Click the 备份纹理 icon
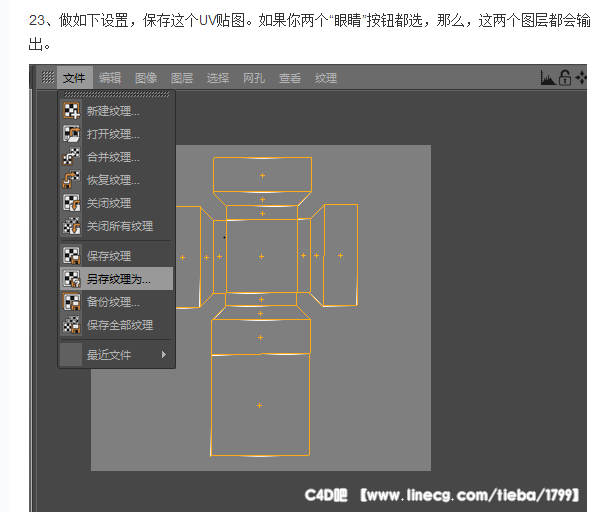The image size is (605, 512). [x=72, y=302]
